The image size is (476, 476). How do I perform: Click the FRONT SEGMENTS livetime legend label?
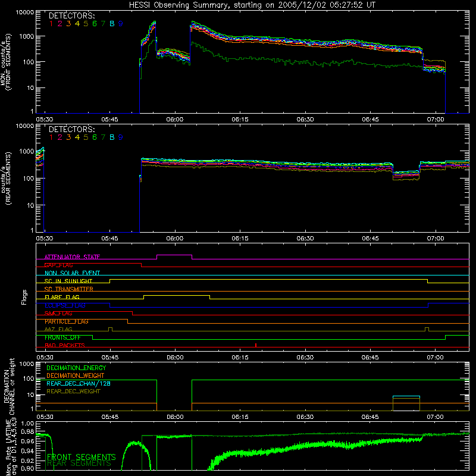[82, 457]
